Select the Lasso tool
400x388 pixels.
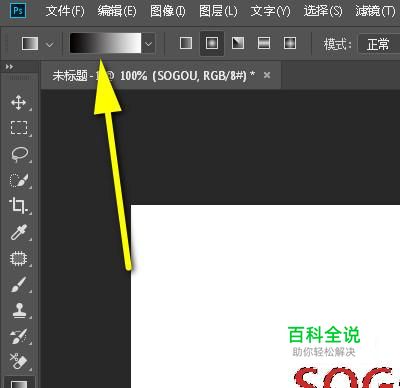[19, 154]
